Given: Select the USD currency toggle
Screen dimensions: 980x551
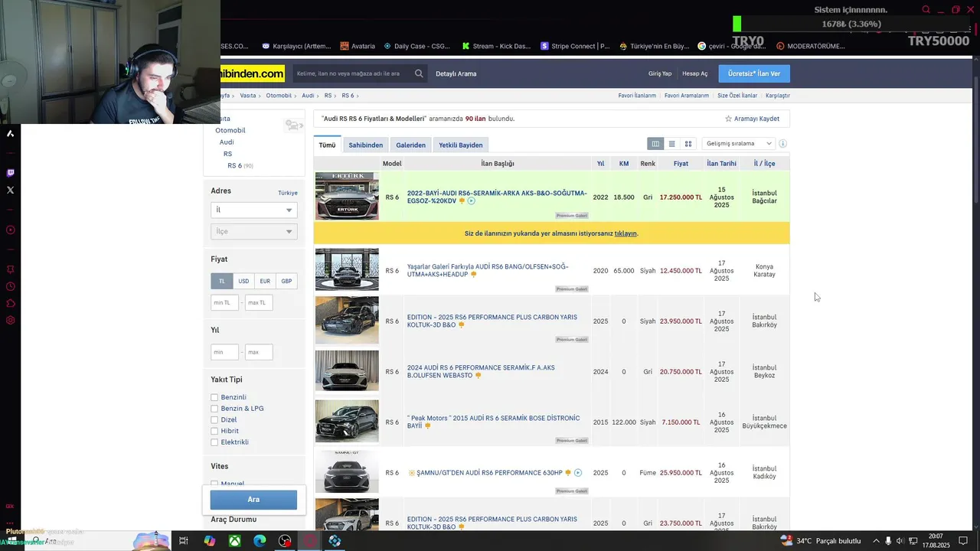Looking at the screenshot, I should click(x=243, y=281).
